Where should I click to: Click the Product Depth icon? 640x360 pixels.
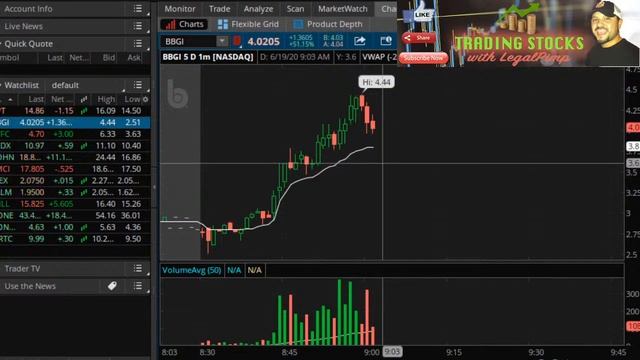[298, 24]
